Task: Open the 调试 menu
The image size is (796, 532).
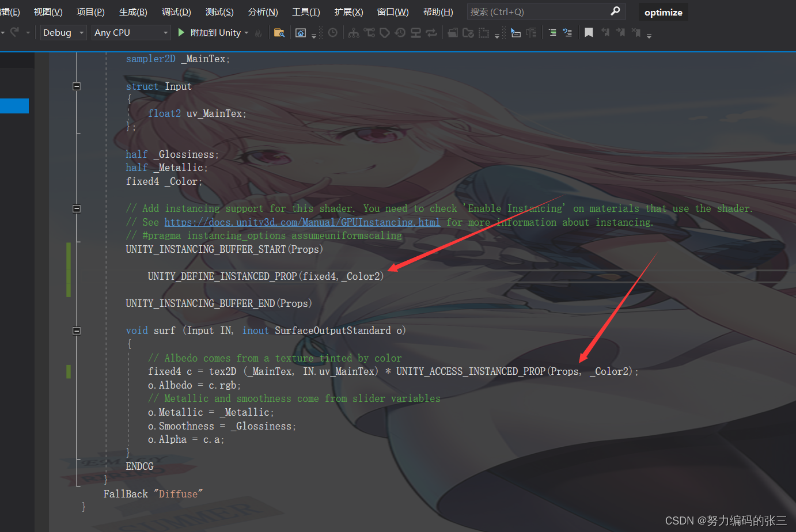Action: point(176,12)
